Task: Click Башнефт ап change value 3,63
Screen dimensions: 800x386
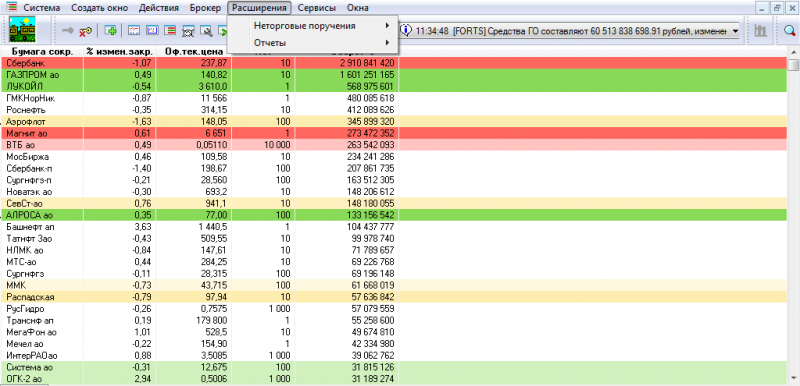Action: [142, 227]
